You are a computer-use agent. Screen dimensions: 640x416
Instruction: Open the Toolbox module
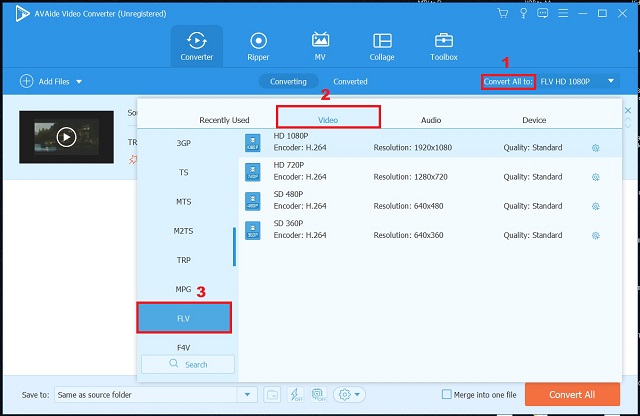pos(444,47)
